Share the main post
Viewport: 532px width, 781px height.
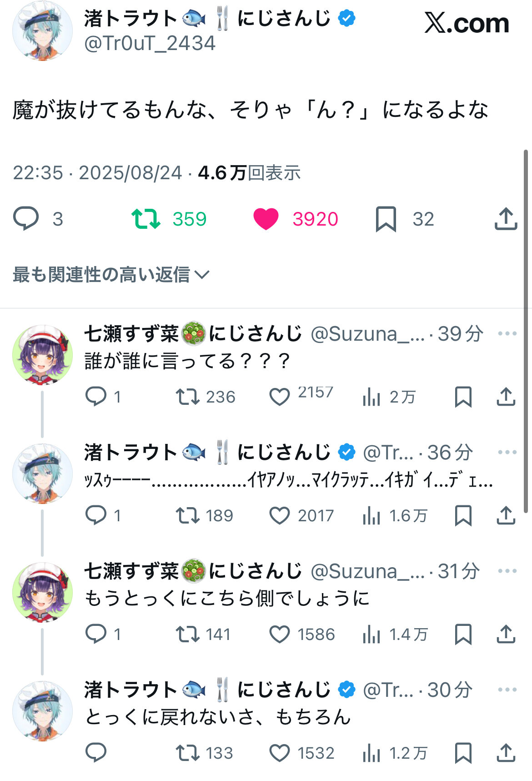(506, 219)
